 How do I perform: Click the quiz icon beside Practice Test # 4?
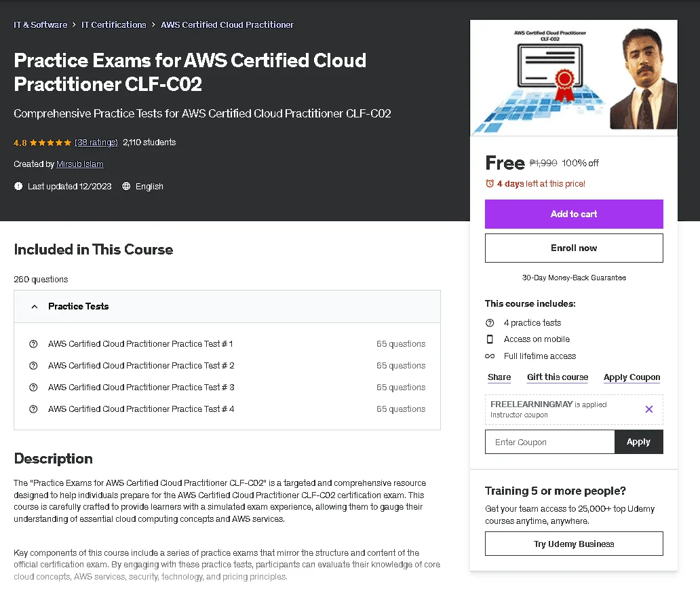click(33, 409)
